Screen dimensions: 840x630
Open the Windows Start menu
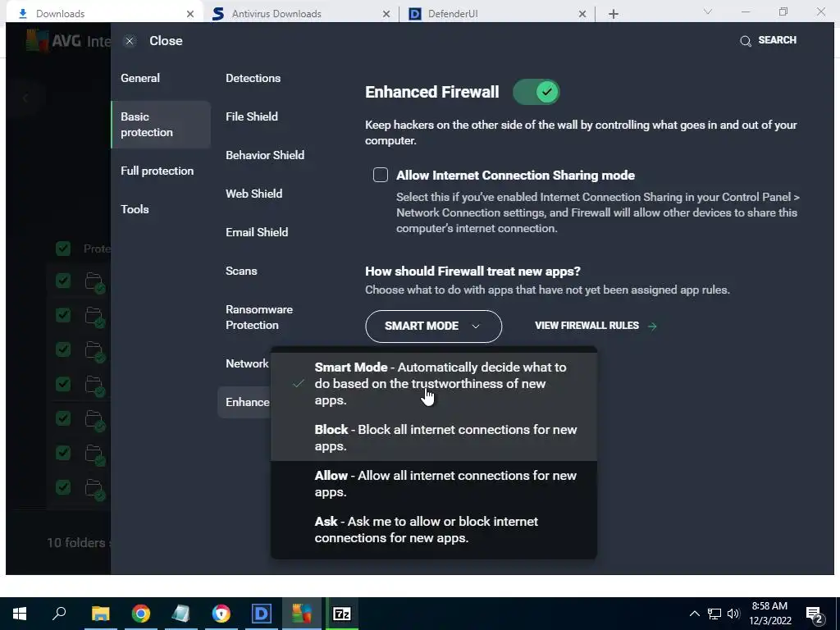click(20, 614)
